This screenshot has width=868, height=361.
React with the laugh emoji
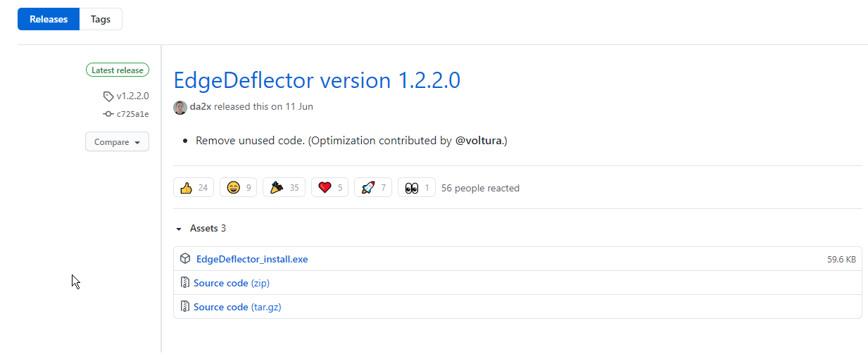(239, 187)
